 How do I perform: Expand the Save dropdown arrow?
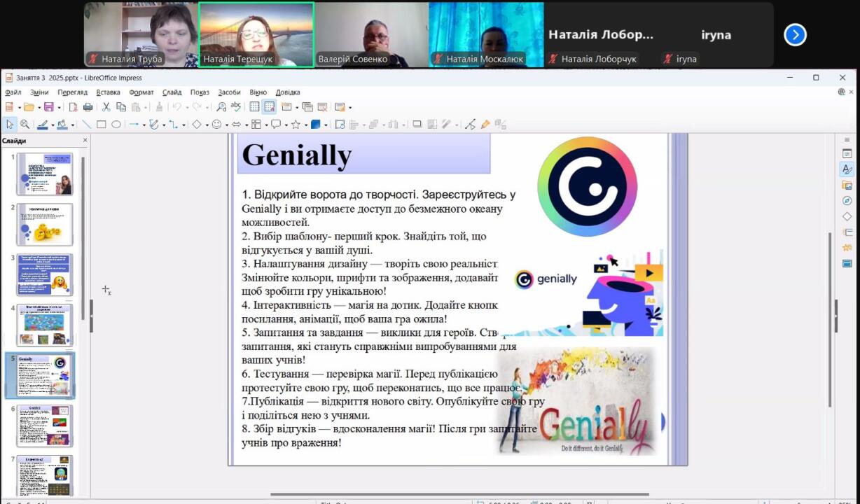(x=59, y=108)
